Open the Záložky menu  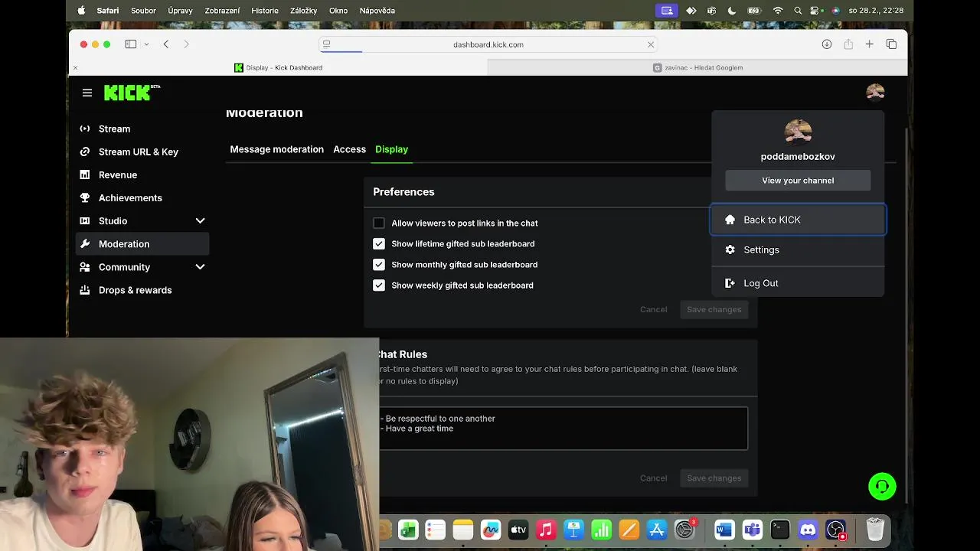tap(304, 11)
